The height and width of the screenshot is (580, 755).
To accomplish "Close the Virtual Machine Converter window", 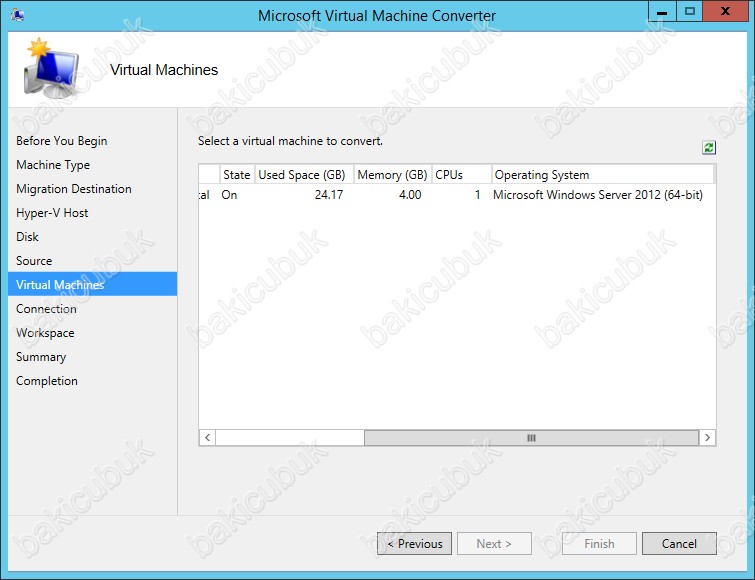I will [x=725, y=12].
